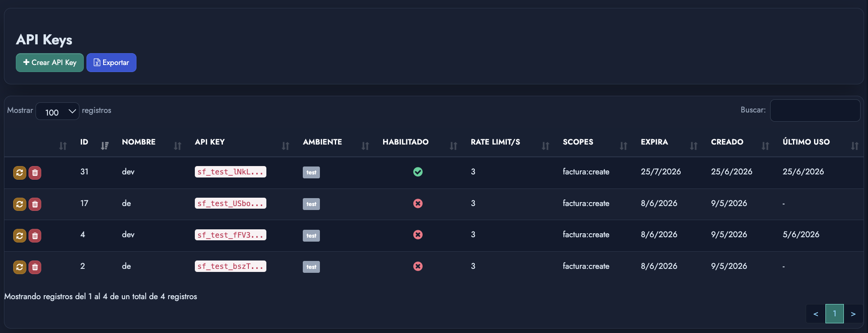This screenshot has width=868, height=333.
Task: Regenerate API key with ID 17
Action: [20, 204]
